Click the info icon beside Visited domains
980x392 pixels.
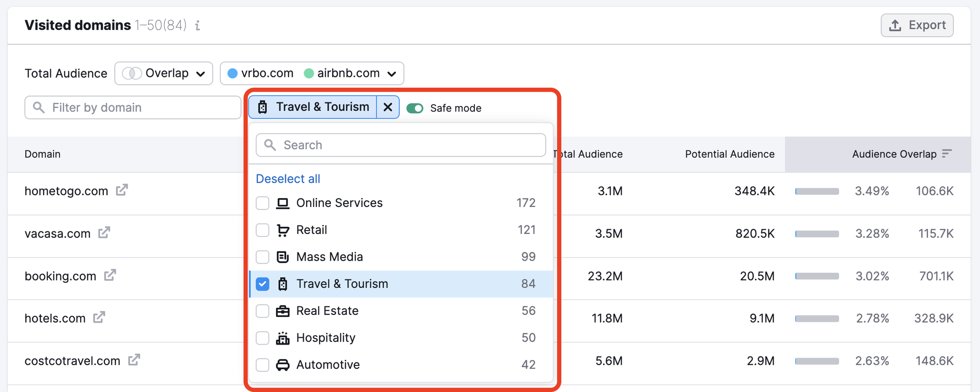[197, 25]
